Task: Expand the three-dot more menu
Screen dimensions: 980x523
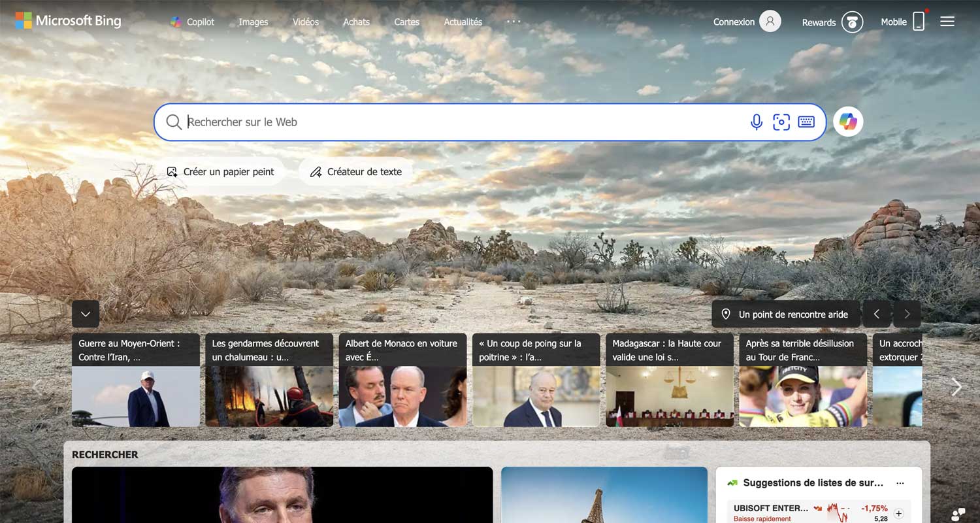Action: [514, 21]
